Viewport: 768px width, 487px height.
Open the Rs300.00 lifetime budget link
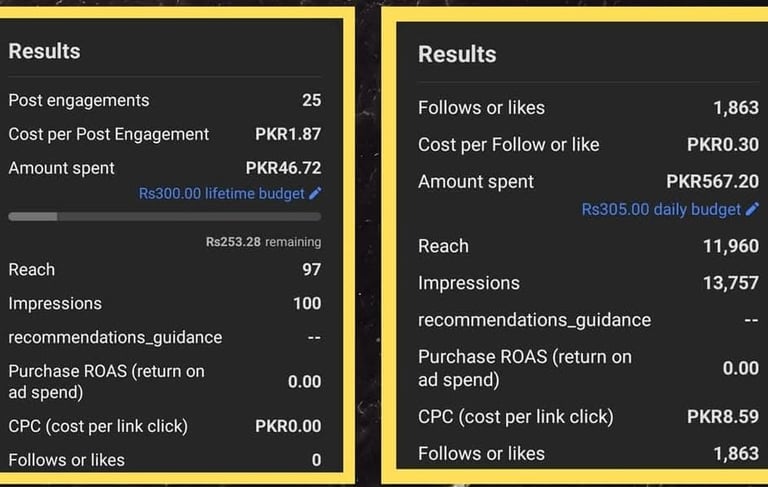point(221,194)
